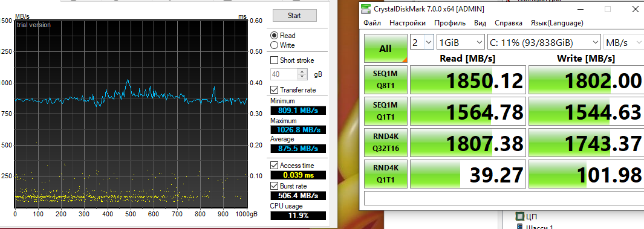Screen dimensions: 644x229
Task: Click SEQ1M Q1T1 write result 1544.63
Action: tap(586, 111)
